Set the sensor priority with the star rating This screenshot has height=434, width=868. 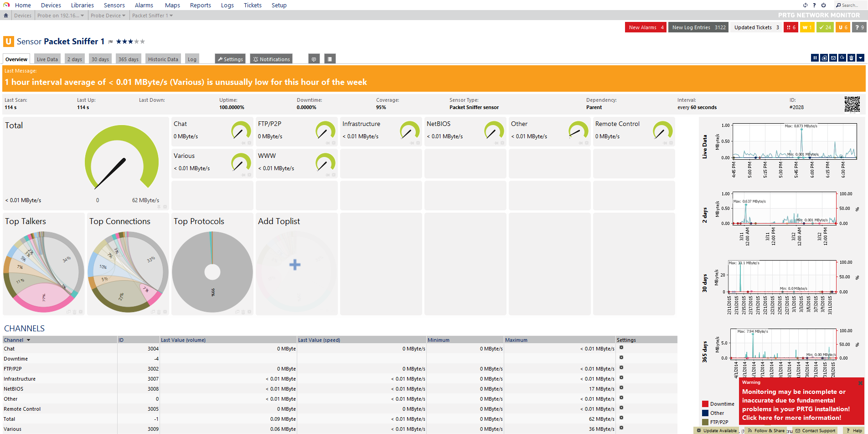[x=130, y=42]
